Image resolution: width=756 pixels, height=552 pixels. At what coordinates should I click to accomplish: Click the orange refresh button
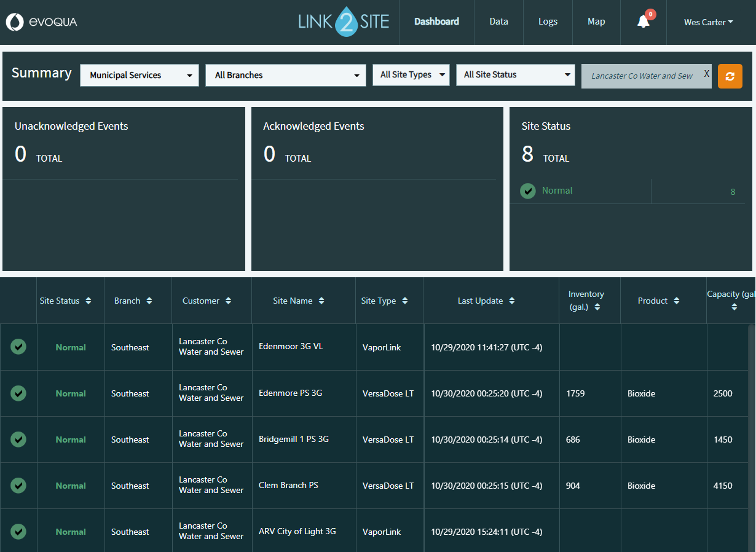tap(730, 76)
